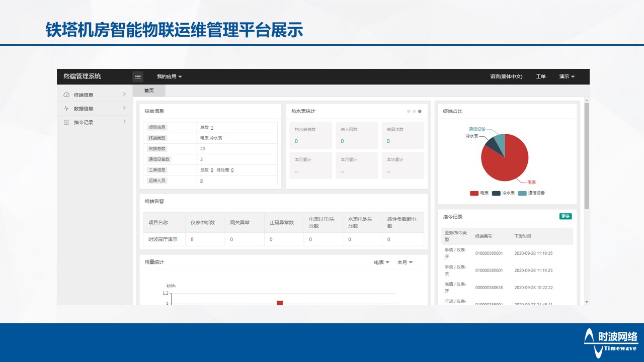This screenshot has height=362, width=644.
Task: Open the 演示 user dropdown
Action: [x=567, y=77]
